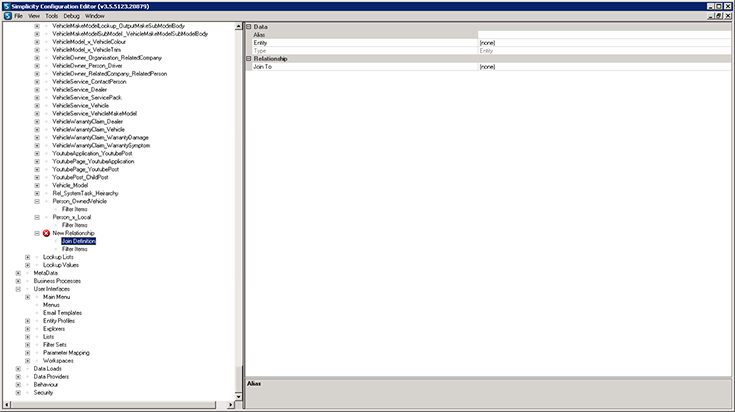Expand the Data Loads node

click(18, 368)
